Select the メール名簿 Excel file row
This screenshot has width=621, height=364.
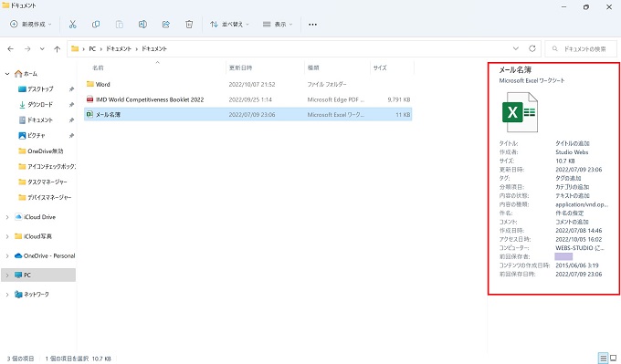point(247,114)
